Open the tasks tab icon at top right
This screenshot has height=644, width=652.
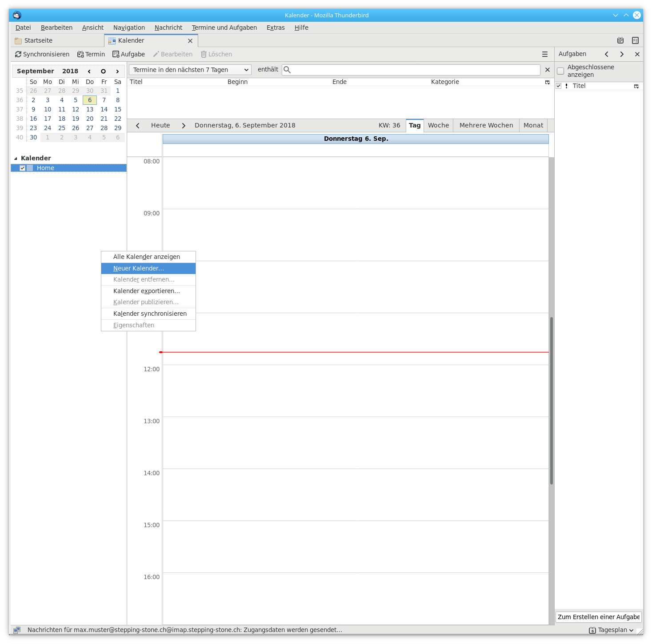tap(635, 40)
